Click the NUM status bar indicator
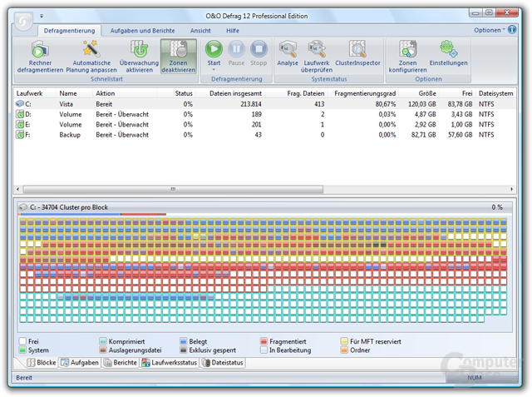The width and height of the screenshot is (532, 397). [475, 378]
